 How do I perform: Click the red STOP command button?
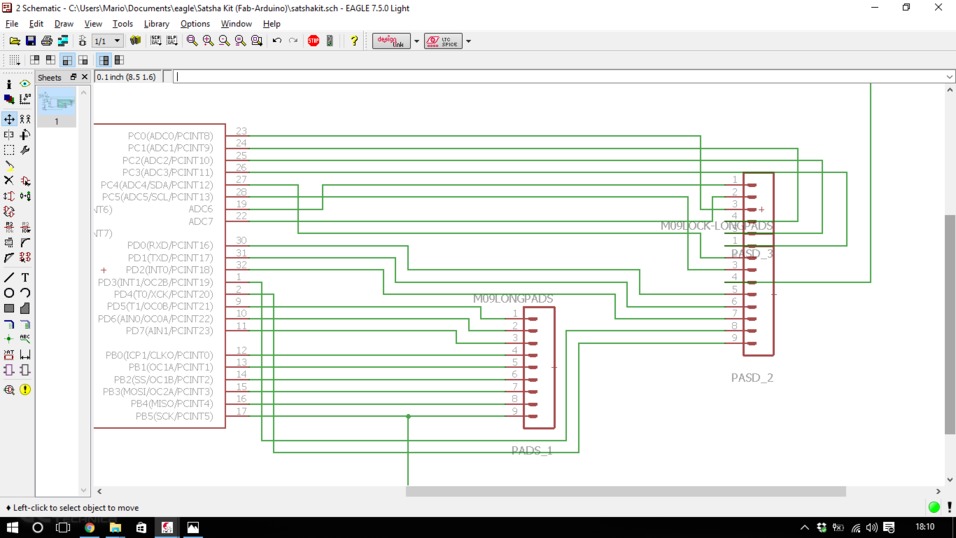(x=313, y=41)
